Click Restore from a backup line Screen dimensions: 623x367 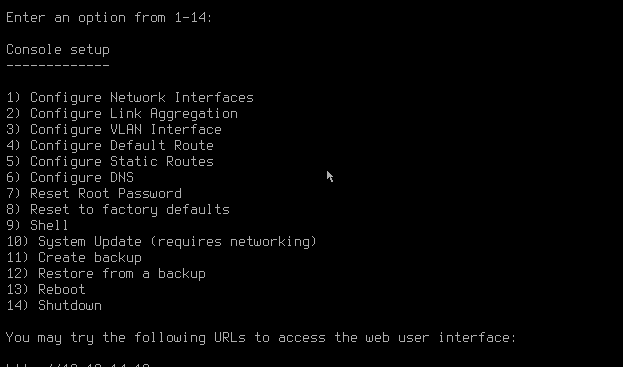tap(106, 274)
